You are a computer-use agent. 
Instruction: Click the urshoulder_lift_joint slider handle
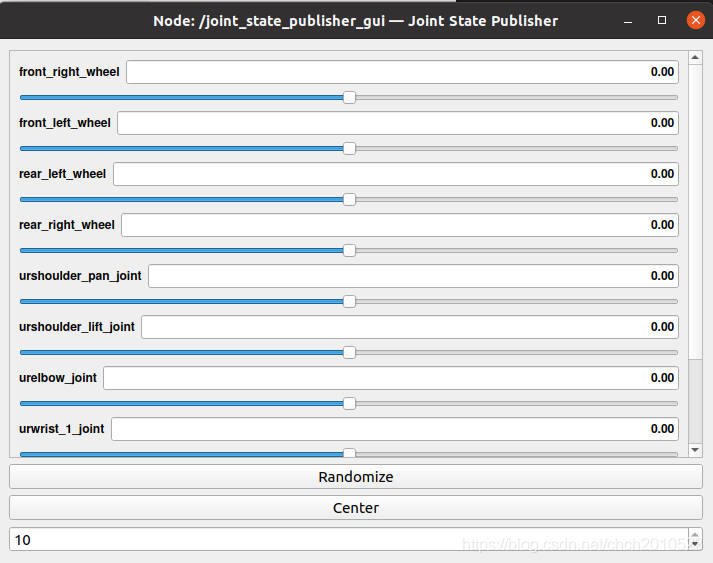[x=349, y=352]
